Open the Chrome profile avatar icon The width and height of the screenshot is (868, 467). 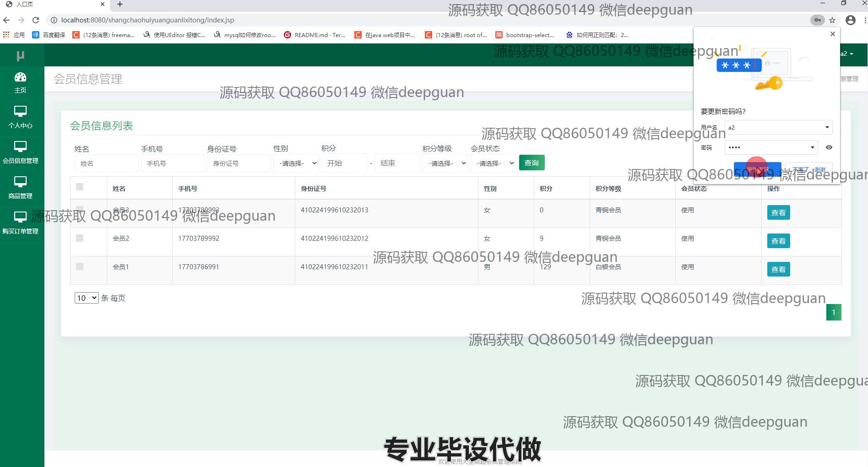[x=850, y=20]
